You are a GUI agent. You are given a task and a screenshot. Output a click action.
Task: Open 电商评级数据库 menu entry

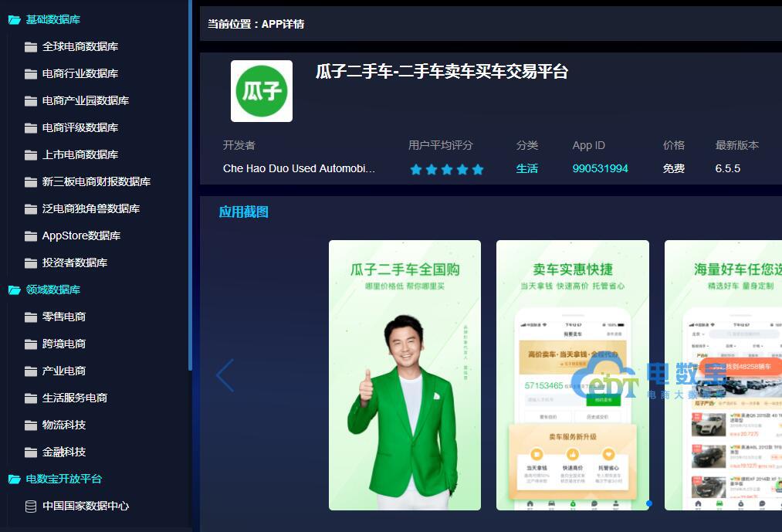[x=80, y=127]
